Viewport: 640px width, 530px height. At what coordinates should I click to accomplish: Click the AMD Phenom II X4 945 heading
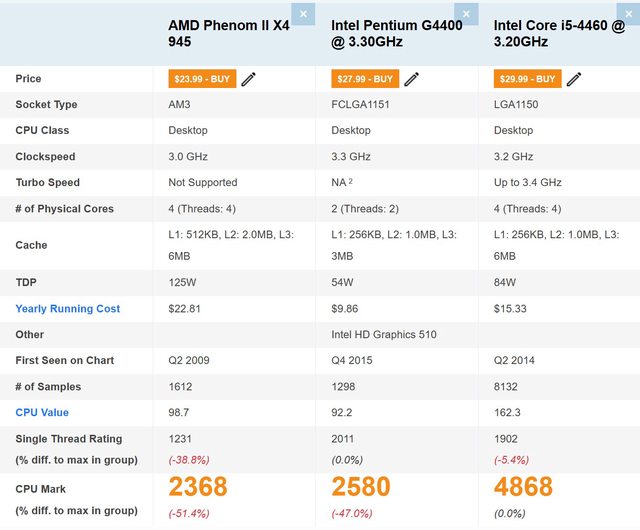pos(229,33)
